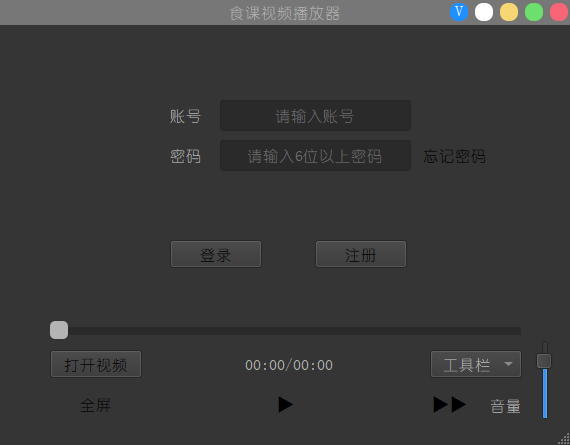This screenshot has height=445, width=570.
Task: Click the video progress slider handle
Action: click(59, 330)
